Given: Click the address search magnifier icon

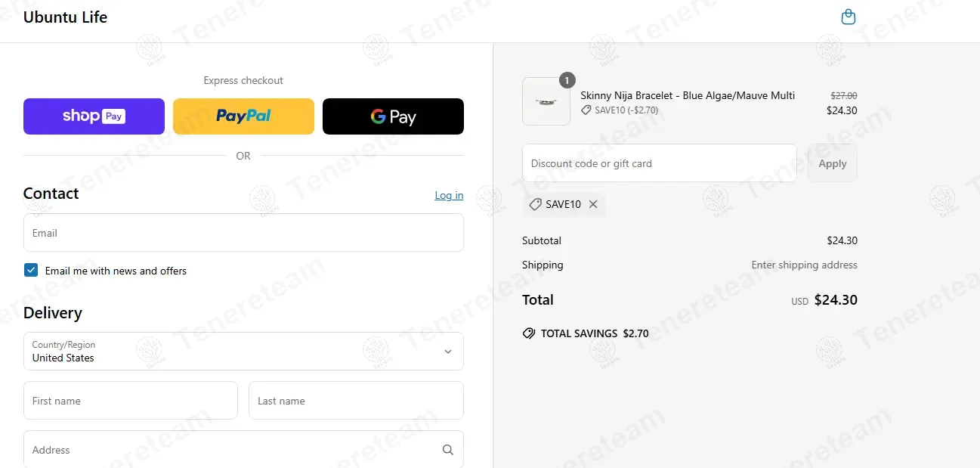Looking at the screenshot, I should (448, 450).
